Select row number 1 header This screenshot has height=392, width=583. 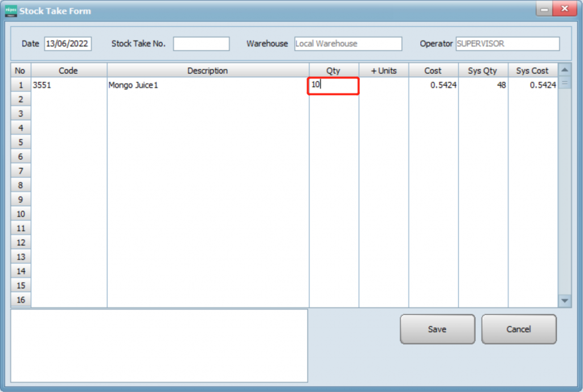[20, 85]
